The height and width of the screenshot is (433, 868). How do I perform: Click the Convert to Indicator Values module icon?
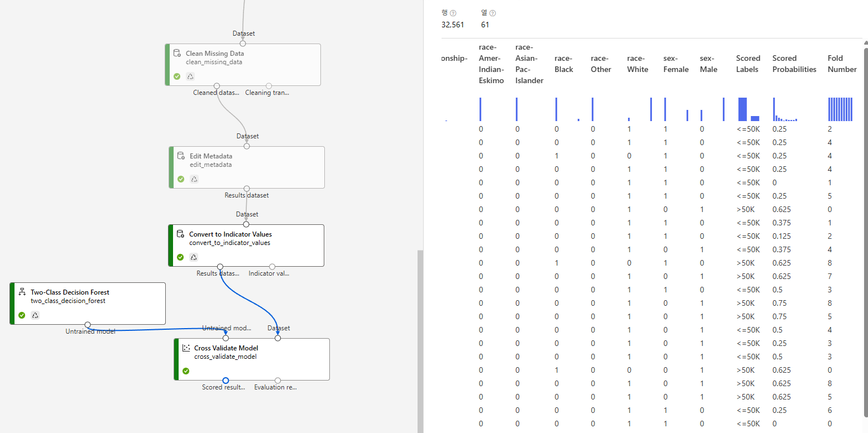tap(180, 234)
